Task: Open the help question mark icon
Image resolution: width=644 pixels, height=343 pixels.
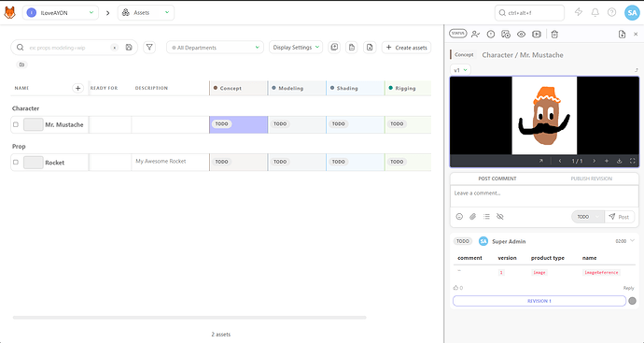Action: 611,12
